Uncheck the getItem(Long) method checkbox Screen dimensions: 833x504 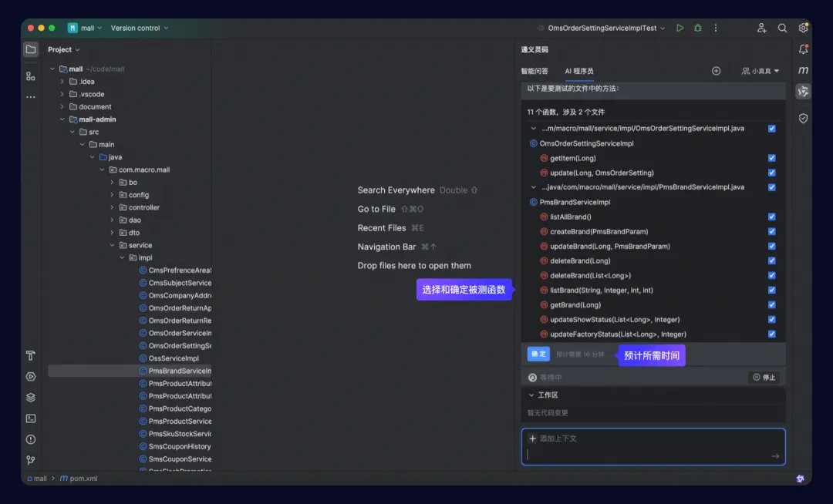tap(771, 158)
